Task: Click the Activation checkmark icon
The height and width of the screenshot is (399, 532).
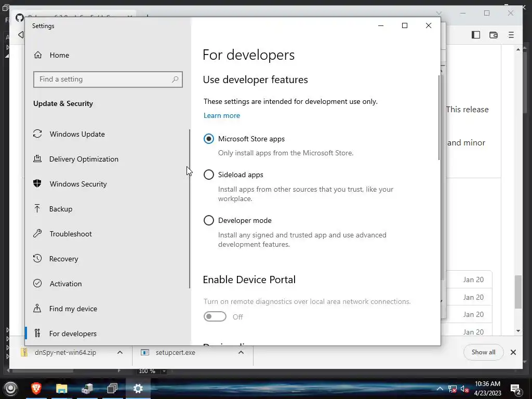Action: click(37, 283)
